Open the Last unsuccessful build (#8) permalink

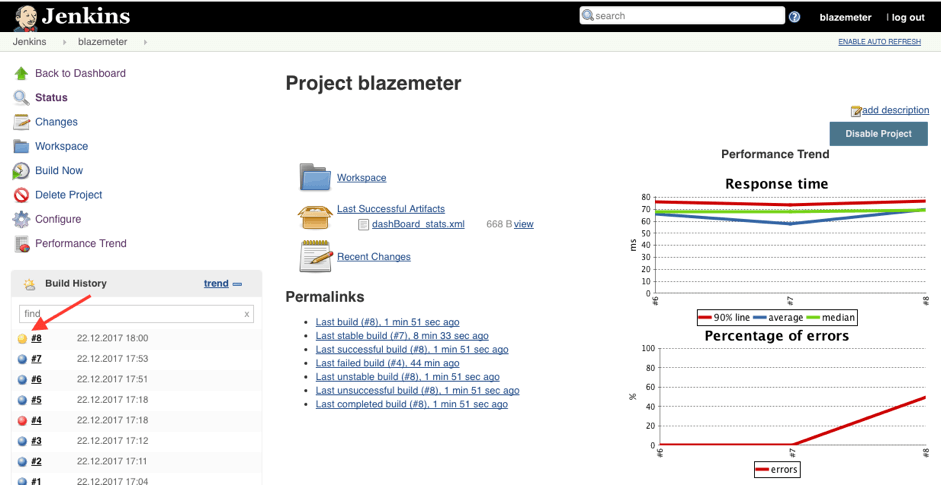click(x=418, y=390)
